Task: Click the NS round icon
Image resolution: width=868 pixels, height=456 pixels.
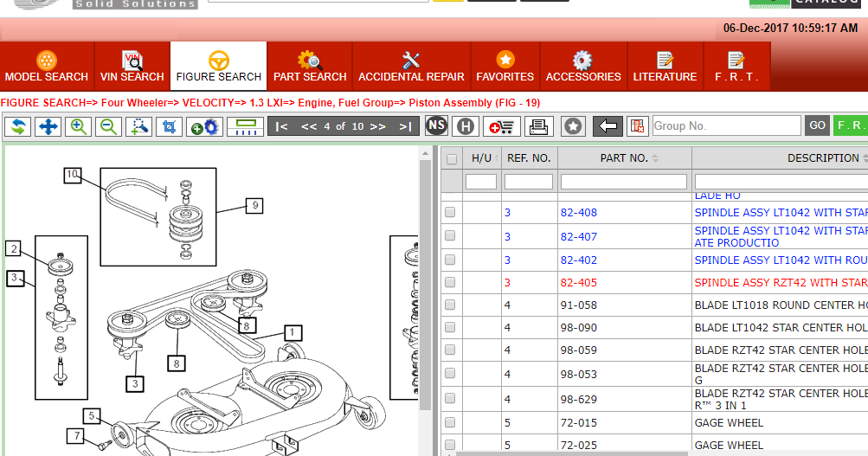Action: [437, 125]
